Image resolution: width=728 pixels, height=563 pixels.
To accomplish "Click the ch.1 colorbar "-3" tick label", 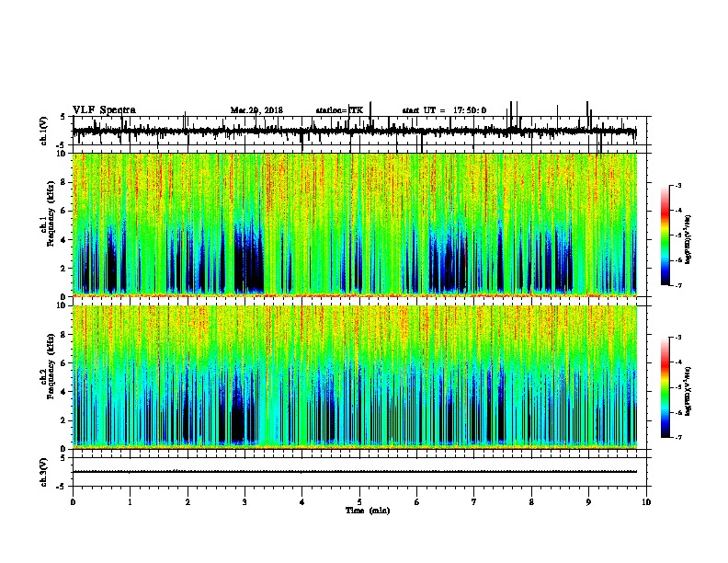I will 677,186.
